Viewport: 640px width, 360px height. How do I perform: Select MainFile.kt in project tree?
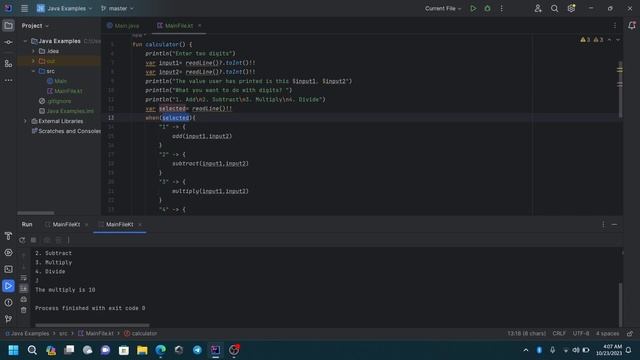click(64, 91)
